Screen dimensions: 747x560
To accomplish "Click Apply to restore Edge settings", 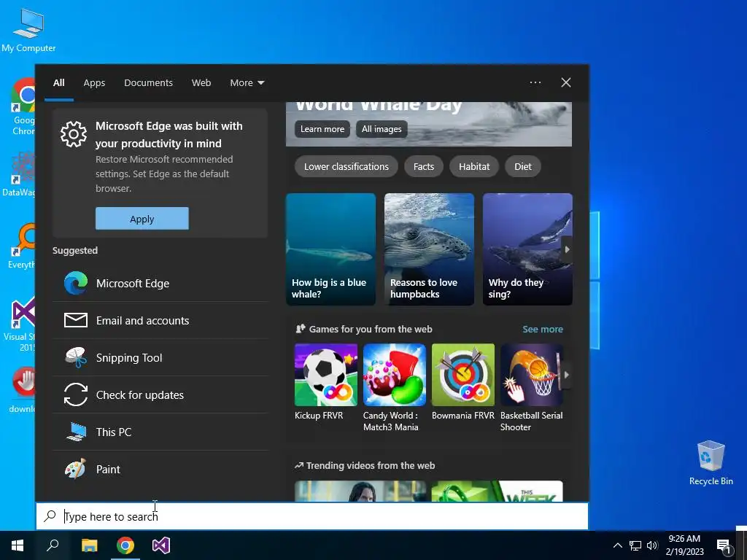I will [x=142, y=219].
